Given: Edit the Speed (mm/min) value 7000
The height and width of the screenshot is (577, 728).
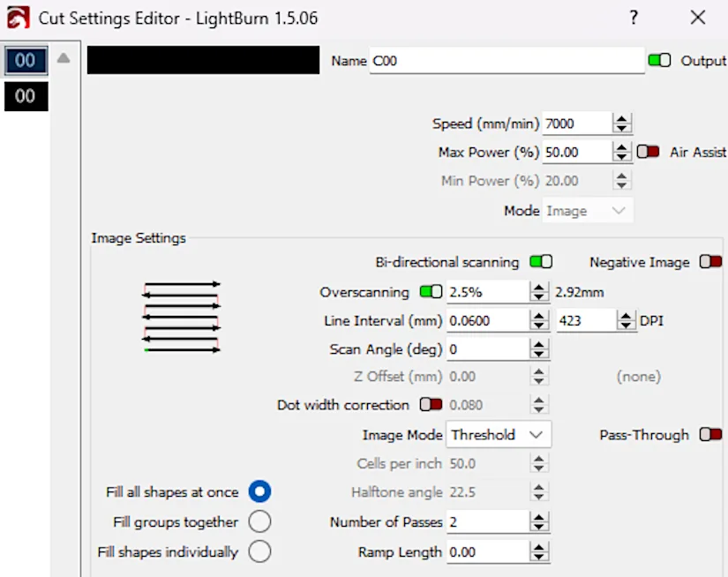Looking at the screenshot, I should pyautogui.click(x=576, y=124).
